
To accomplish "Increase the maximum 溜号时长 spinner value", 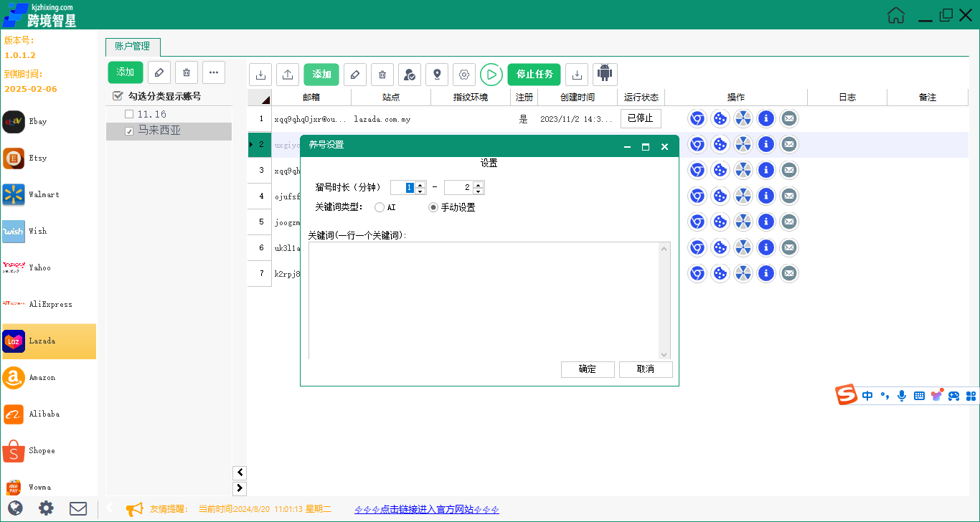I will point(479,184).
